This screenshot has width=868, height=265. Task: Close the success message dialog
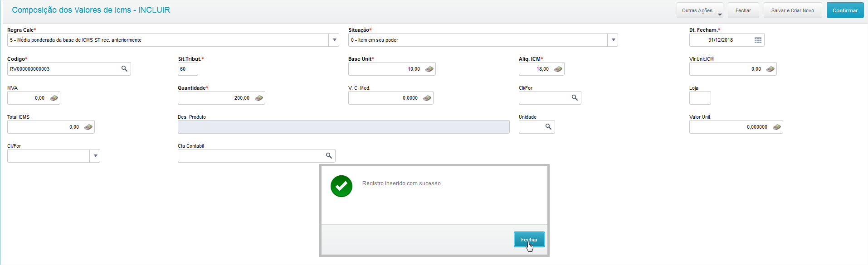[x=529, y=240]
